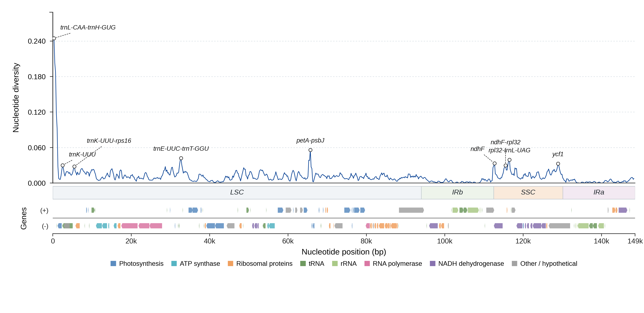Click the Nucleotide diversity axis title
This screenshot has width=644, height=313.
tap(16, 98)
